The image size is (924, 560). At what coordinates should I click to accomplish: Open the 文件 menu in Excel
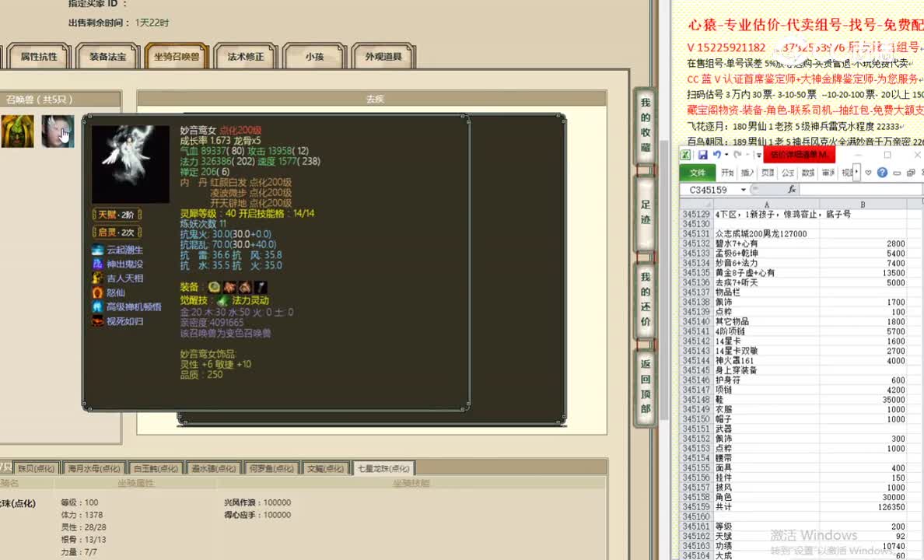click(x=697, y=172)
